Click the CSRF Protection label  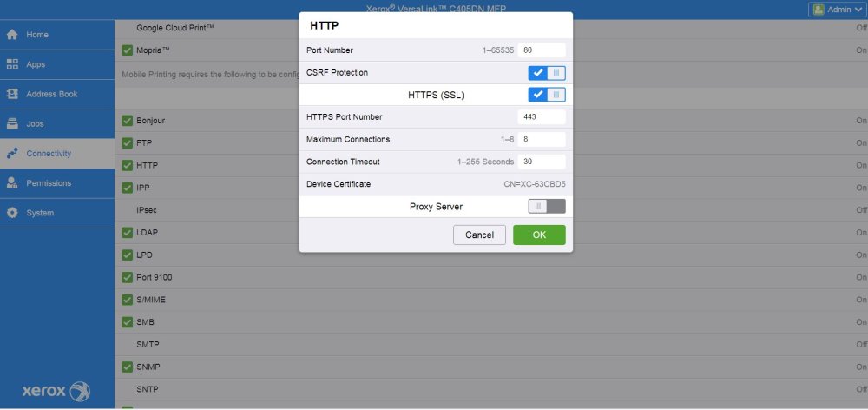[x=337, y=73]
